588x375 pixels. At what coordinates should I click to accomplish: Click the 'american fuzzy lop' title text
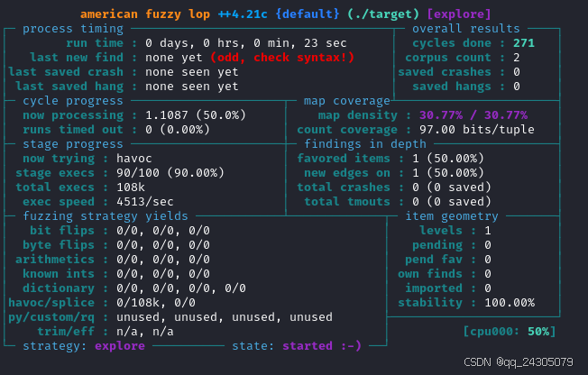tap(145, 14)
